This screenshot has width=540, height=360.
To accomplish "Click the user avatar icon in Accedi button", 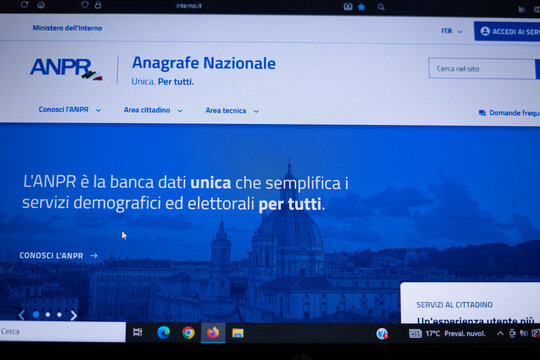I will click(485, 31).
